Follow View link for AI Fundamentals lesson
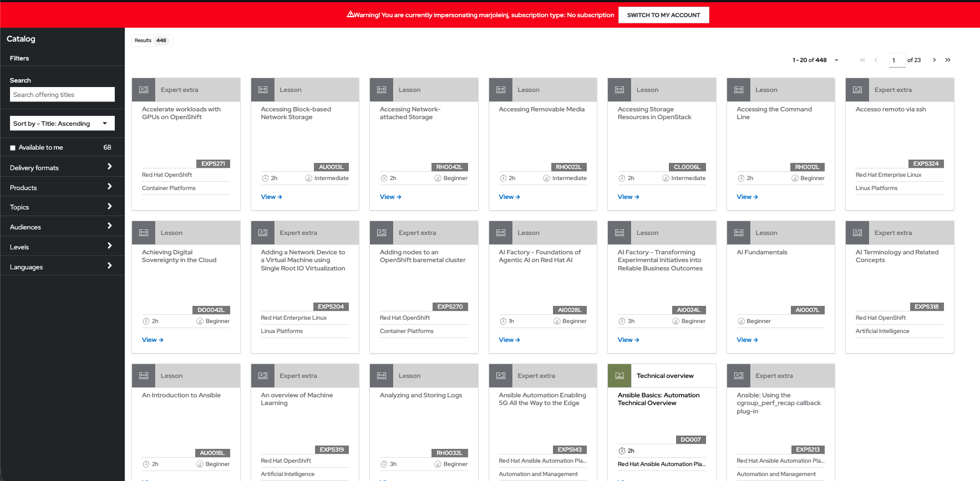Viewport: 980px width, 481px height. [748, 340]
